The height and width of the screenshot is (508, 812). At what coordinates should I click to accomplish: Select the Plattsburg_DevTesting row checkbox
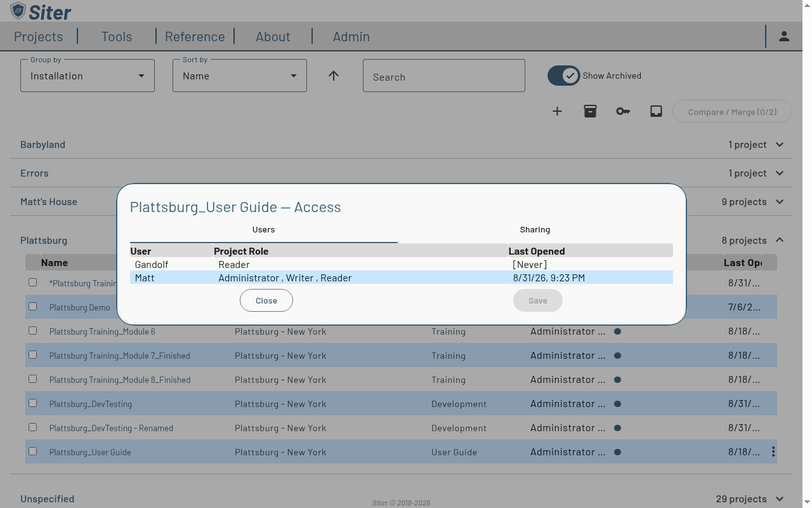pyautogui.click(x=32, y=403)
